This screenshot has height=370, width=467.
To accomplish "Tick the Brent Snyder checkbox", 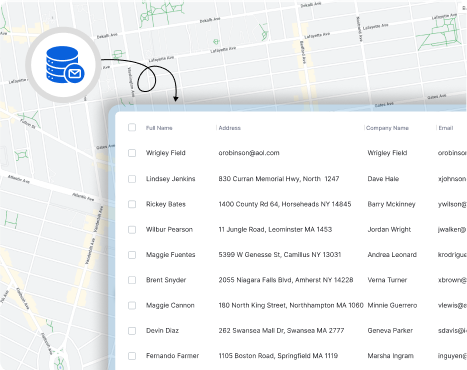I will (132, 280).
